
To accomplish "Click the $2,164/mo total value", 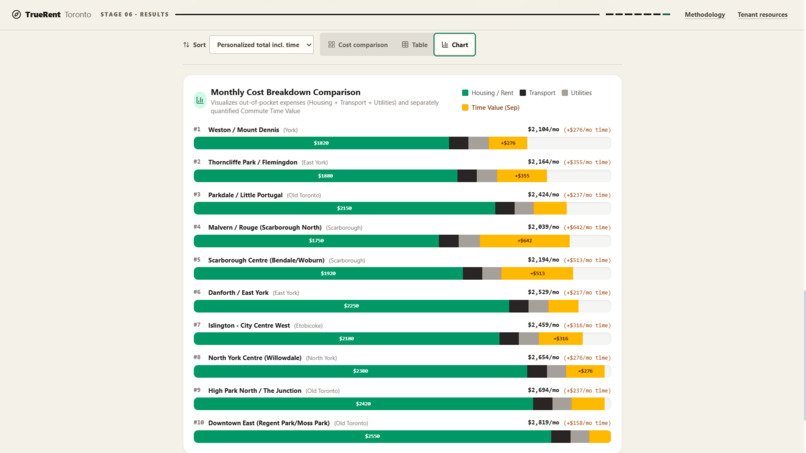I will [x=543, y=162].
